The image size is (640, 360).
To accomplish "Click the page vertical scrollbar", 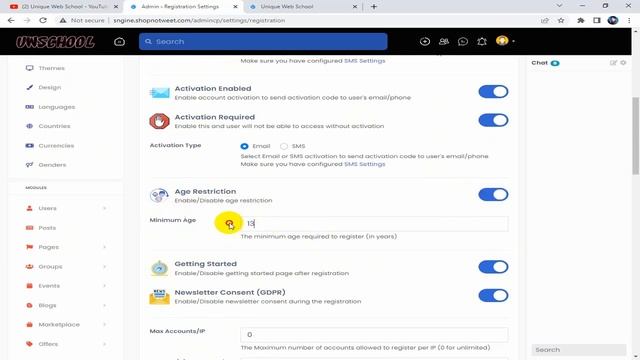I will (636, 136).
